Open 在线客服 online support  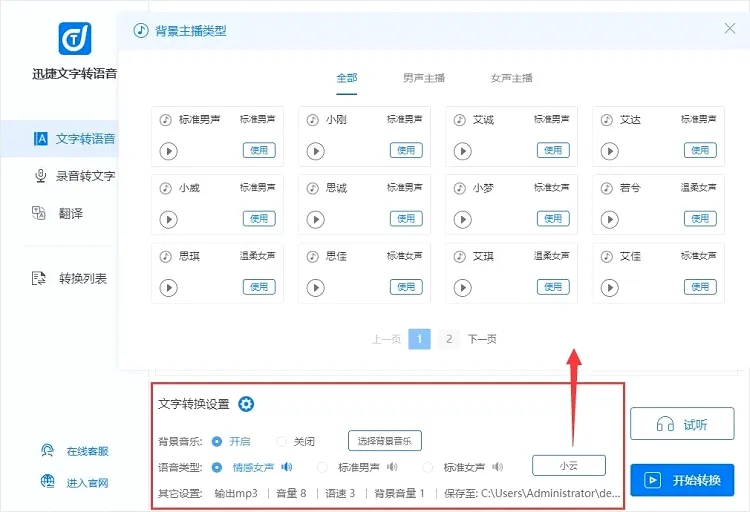click(x=75, y=451)
